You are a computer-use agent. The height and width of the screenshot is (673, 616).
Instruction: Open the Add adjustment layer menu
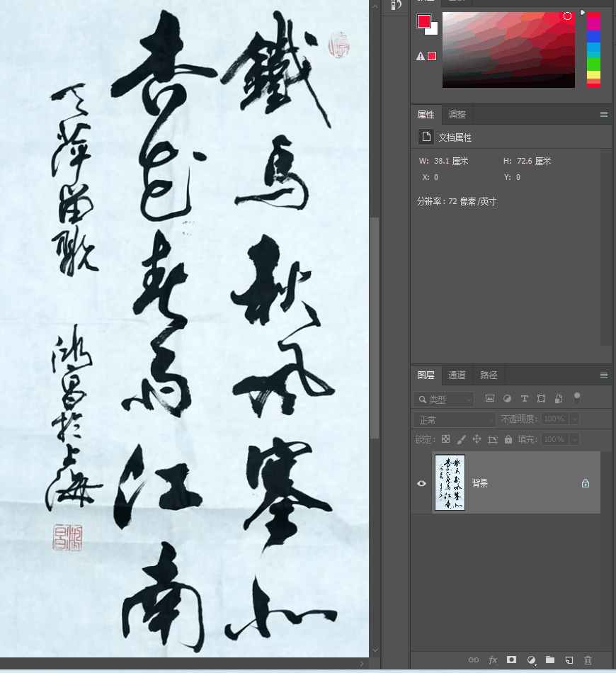click(x=532, y=660)
